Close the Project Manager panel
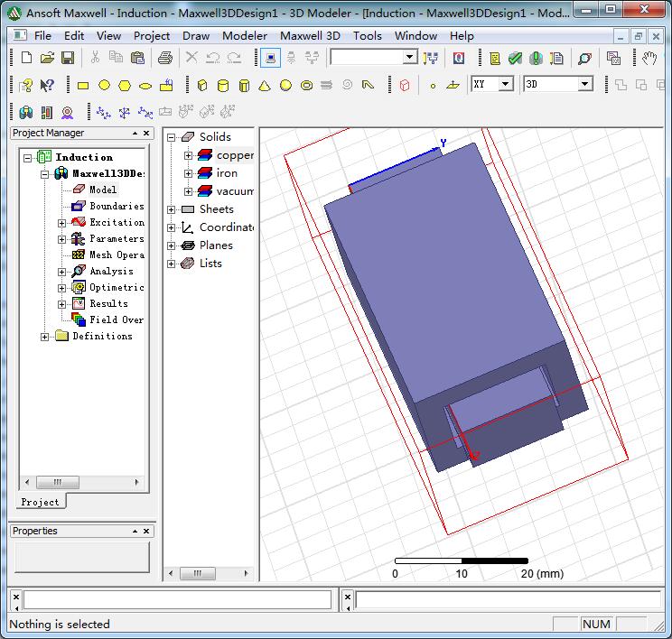 tap(146, 134)
